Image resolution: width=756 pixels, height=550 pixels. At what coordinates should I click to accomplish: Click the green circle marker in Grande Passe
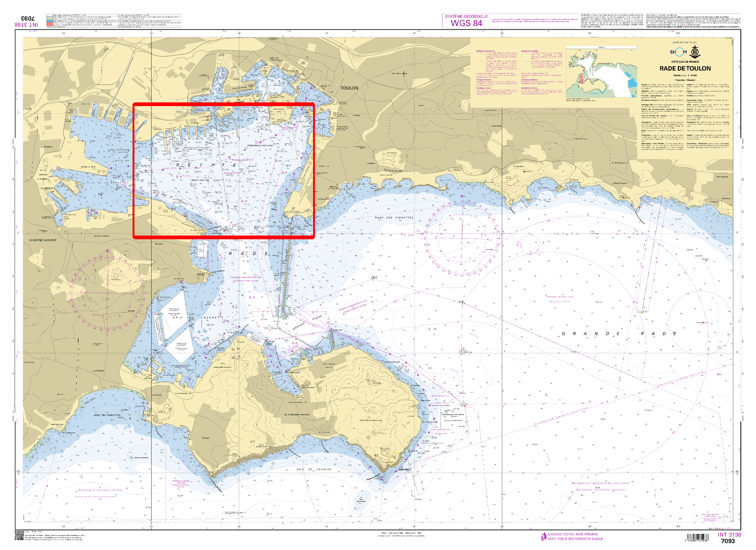click(283, 312)
